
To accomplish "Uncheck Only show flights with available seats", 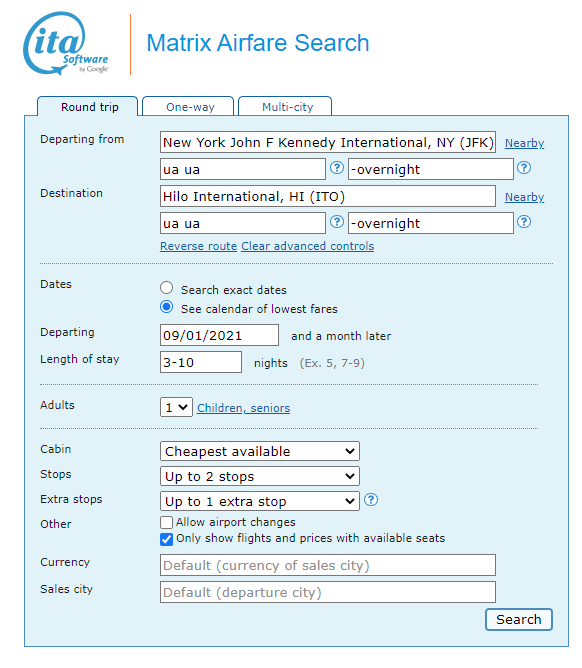I will [167, 539].
